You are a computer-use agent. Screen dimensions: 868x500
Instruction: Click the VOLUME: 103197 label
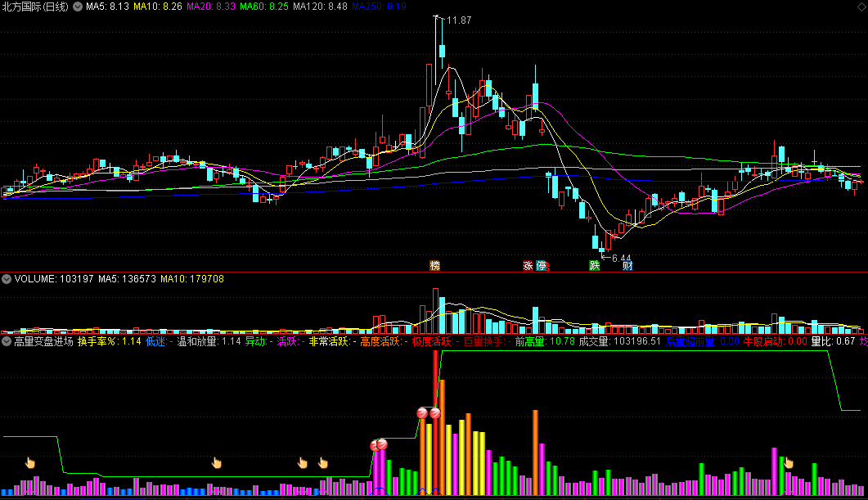click(54, 279)
